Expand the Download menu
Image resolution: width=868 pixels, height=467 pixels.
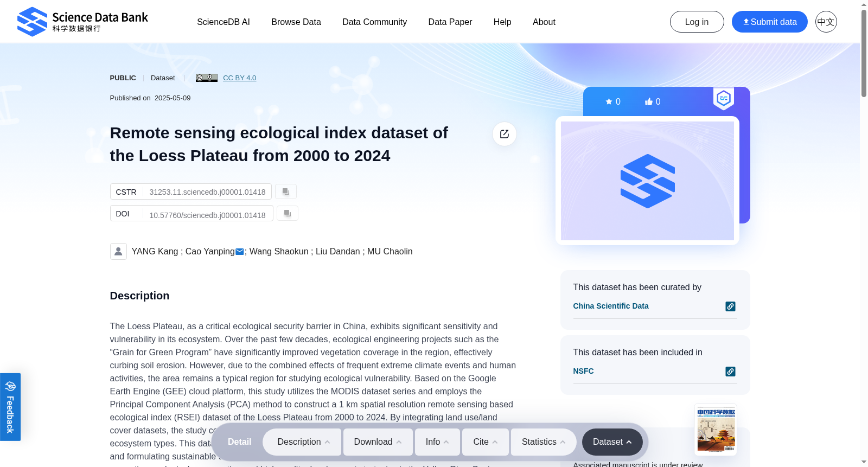(x=378, y=442)
